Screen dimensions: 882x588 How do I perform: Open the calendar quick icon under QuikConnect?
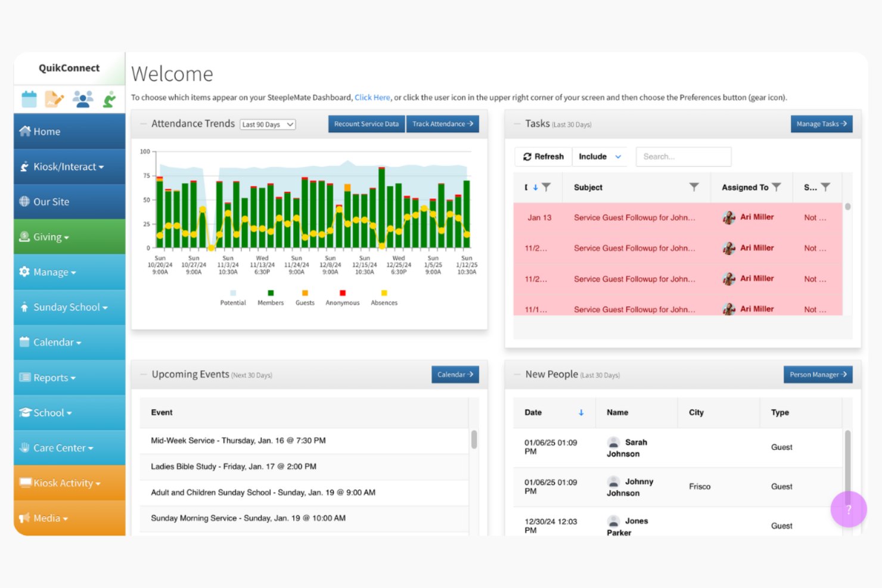[29, 99]
